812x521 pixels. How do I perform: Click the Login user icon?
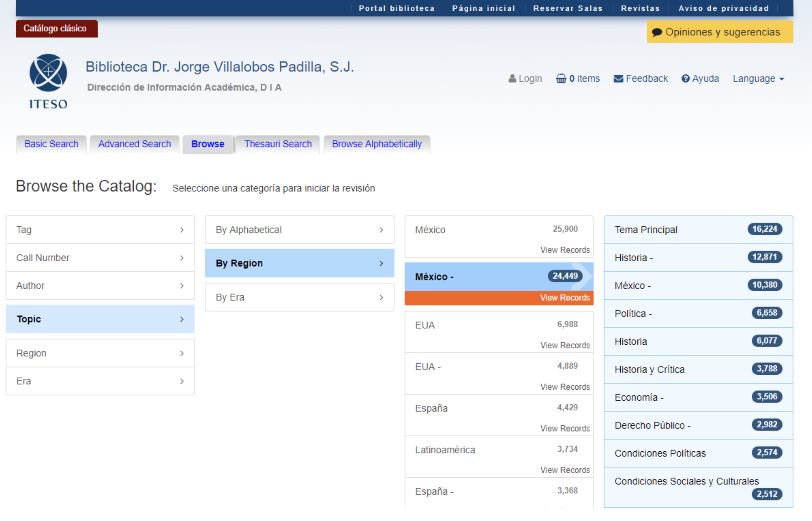pos(512,78)
